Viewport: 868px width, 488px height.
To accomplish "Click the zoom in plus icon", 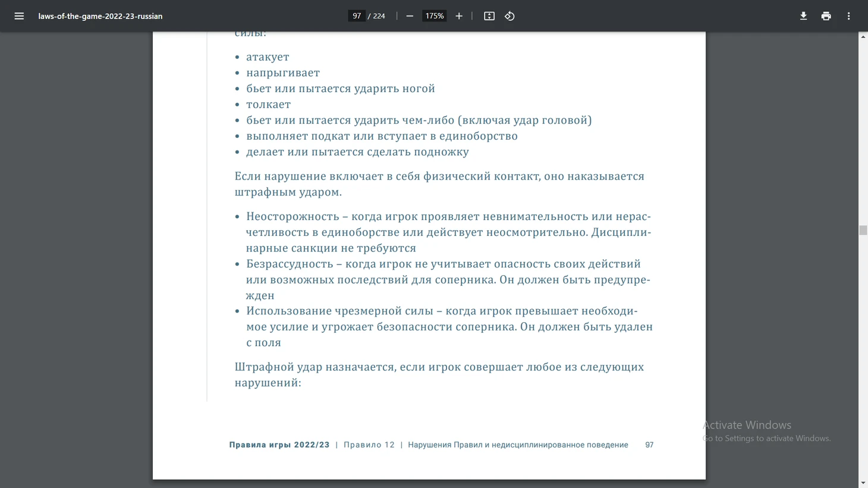I will click(459, 16).
